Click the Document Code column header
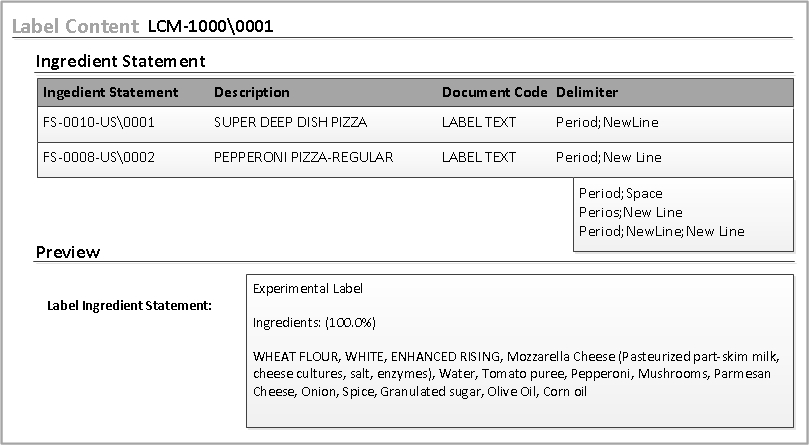 494,92
